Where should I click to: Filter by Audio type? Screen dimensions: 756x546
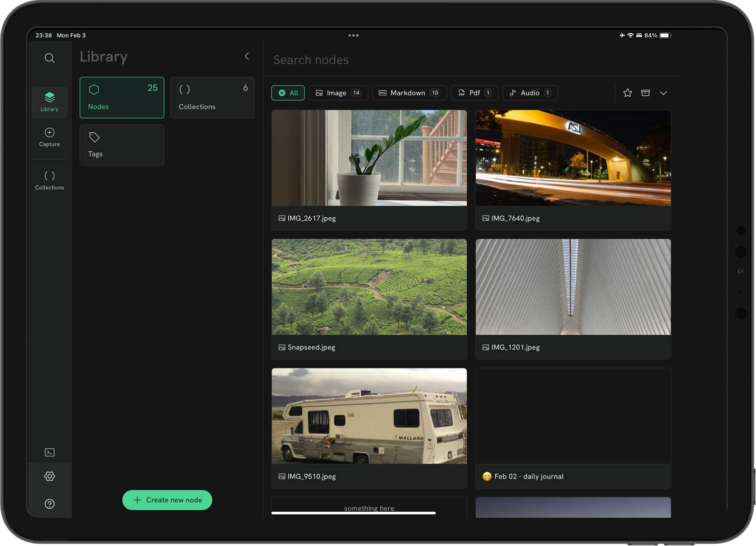(530, 93)
